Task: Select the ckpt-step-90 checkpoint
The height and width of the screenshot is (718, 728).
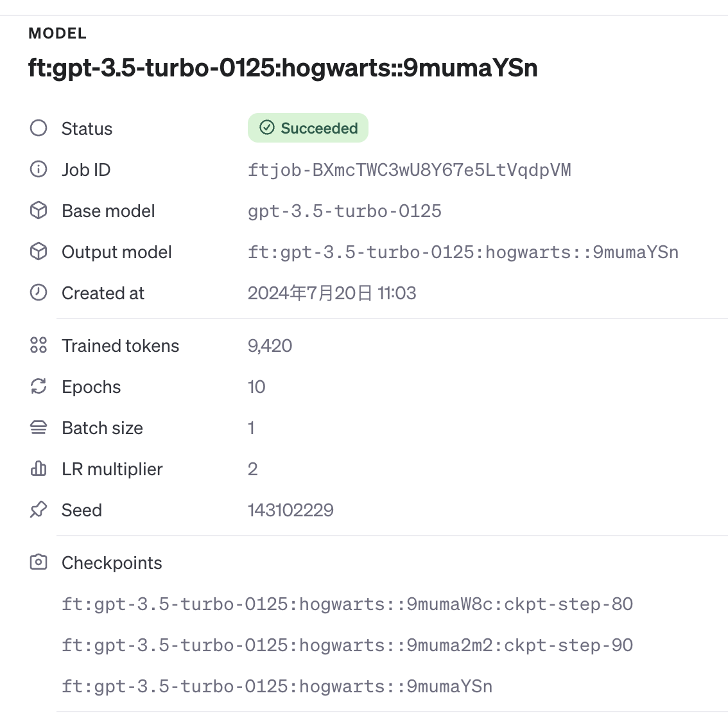Action: (347, 645)
